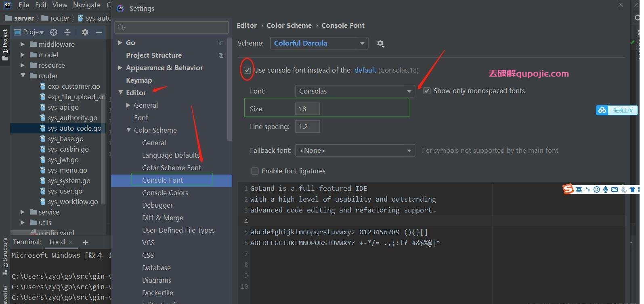Click the search magnifier icon in Settings
The width and height of the screenshot is (644, 304).
click(x=122, y=27)
